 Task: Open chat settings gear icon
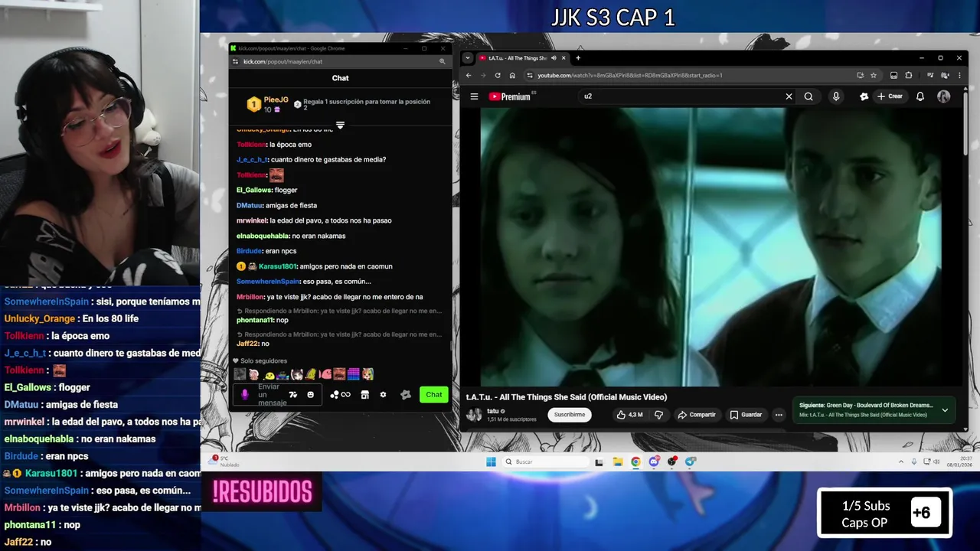pyautogui.click(x=383, y=395)
